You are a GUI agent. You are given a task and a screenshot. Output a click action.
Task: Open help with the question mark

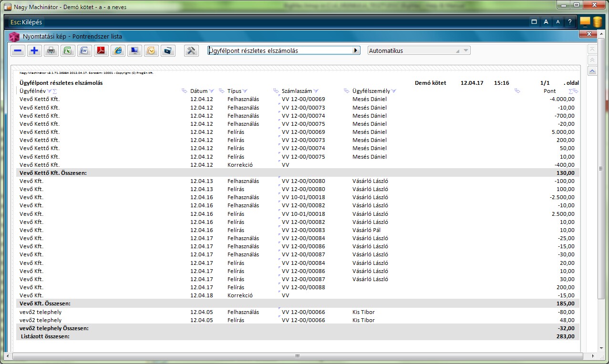tap(569, 22)
